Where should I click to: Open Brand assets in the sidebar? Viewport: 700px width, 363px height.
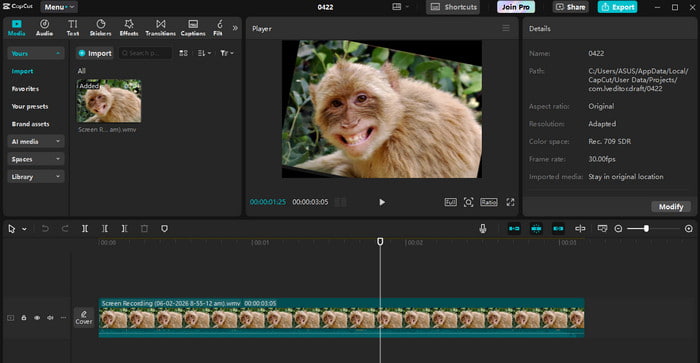pyautogui.click(x=30, y=124)
